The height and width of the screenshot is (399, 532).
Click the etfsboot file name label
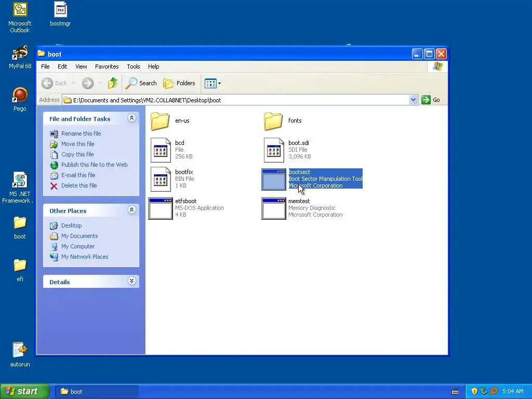(185, 201)
